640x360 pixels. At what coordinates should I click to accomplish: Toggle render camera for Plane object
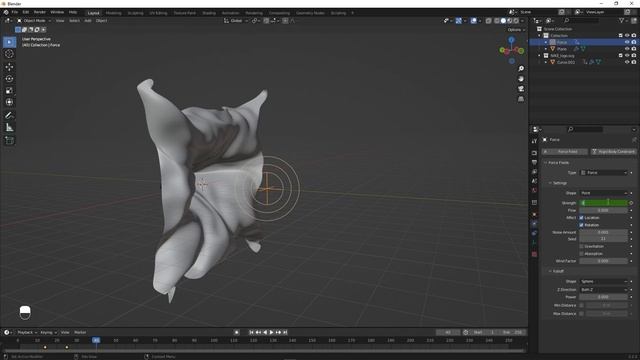click(633, 49)
